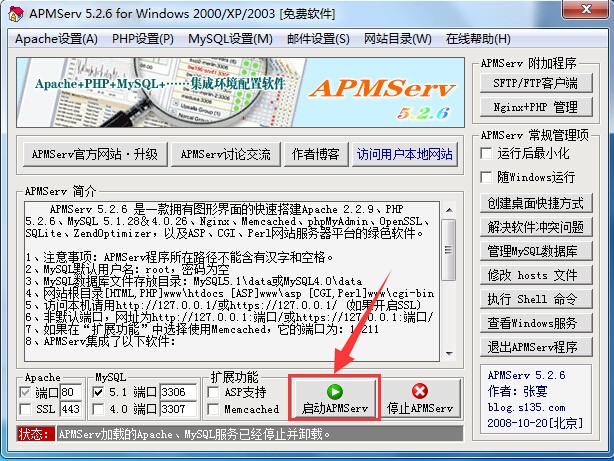This screenshot has height=461, width=614.
Task: Click 访问用户本地网站 button
Action: (x=405, y=154)
